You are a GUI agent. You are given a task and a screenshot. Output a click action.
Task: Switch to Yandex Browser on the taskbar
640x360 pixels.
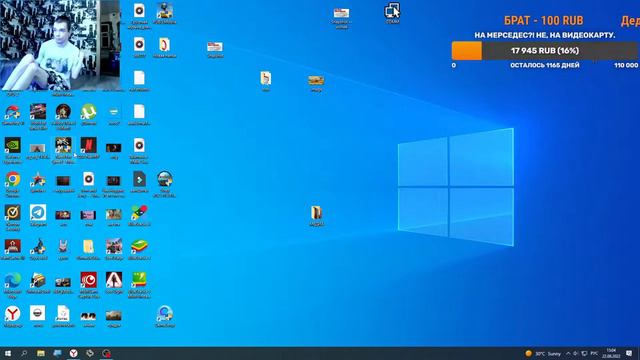[x=73, y=353]
